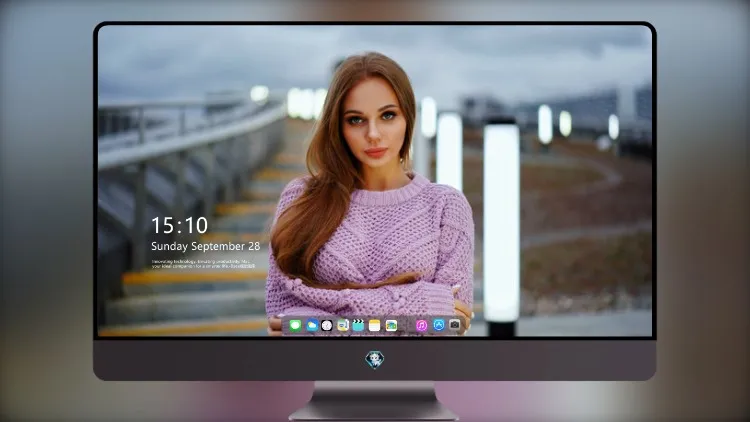The height and width of the screenshot is (422, 750).
Task: Open the green Messages app in dock
Action: tap(295, 326)
